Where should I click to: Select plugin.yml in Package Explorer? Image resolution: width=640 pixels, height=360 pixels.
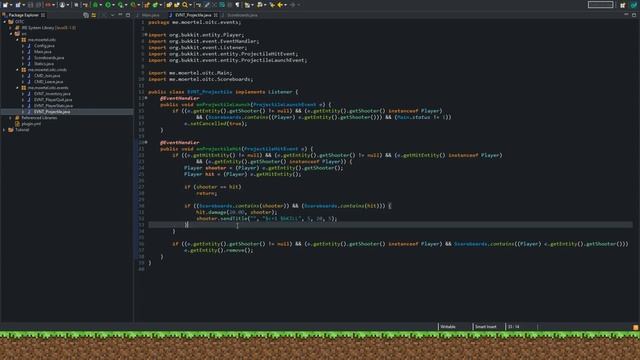point(31,124)
